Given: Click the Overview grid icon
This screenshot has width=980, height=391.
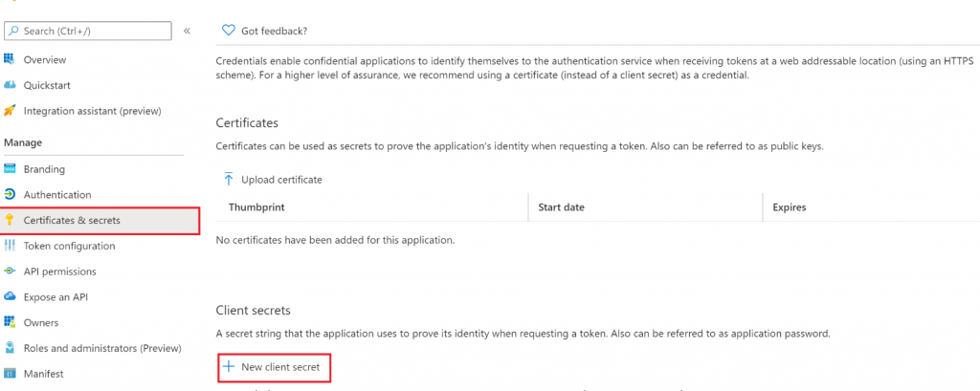Looking at the screenshot, I should click(x=10, y=59).
